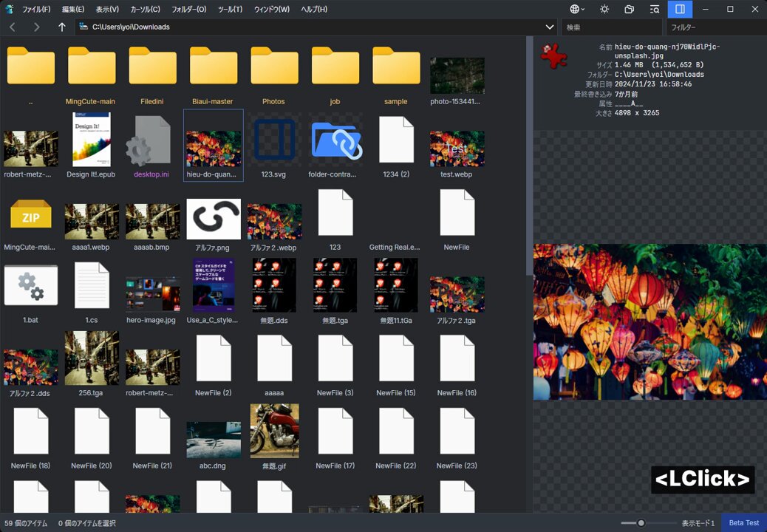Focus the フィルター filter field
Screen dimensions: 767x532
click(x=716, y=27)
